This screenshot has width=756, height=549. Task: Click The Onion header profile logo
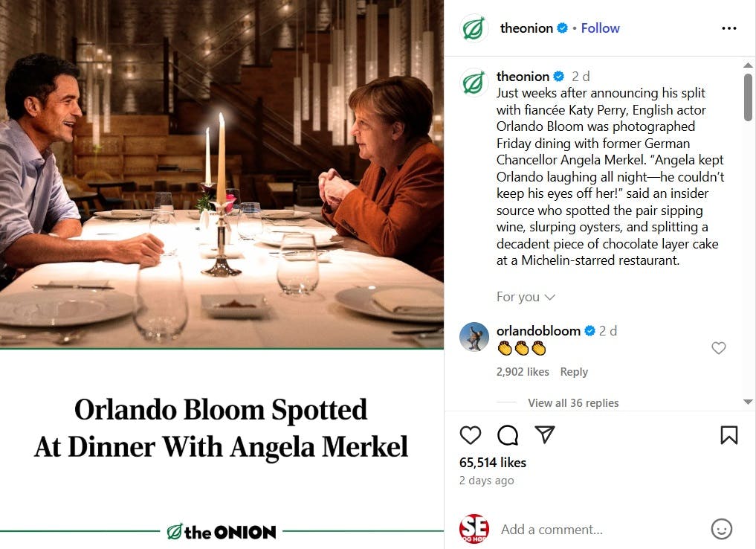click(x=474, y=28)
